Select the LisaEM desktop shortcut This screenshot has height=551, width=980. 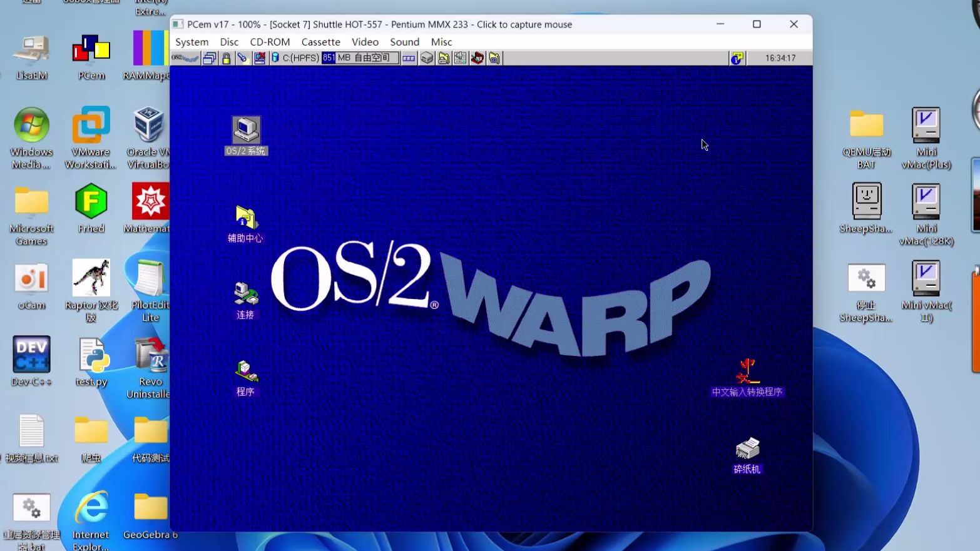tap(31, 58)
